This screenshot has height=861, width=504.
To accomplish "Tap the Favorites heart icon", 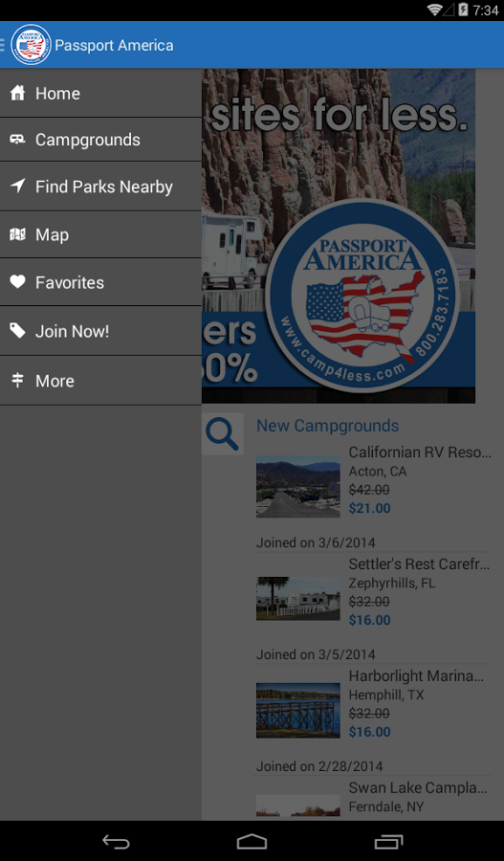I will click(x=17, y=282).
